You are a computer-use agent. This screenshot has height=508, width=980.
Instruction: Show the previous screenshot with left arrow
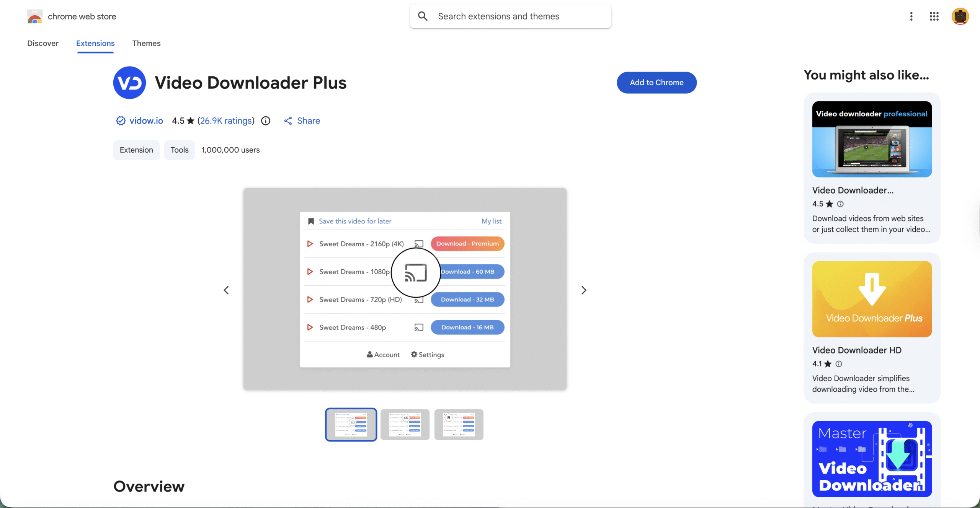pyautogui.click(x=226, y=290)
